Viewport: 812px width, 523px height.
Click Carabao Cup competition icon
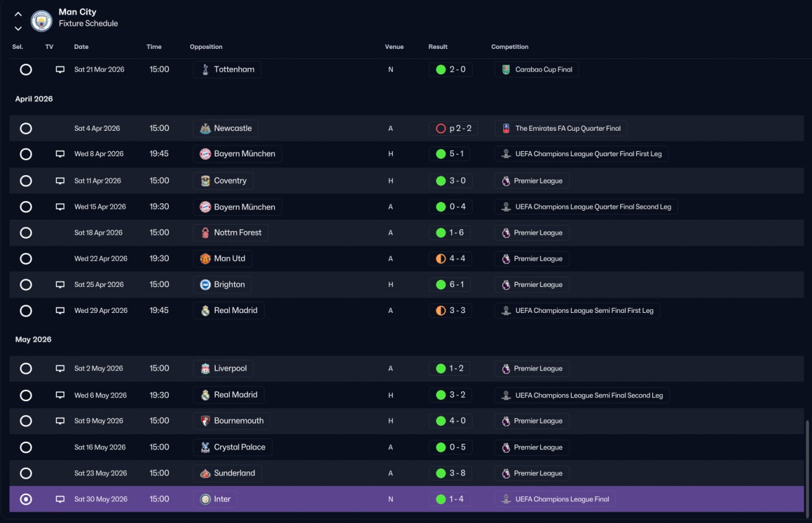tap(506, 70)
